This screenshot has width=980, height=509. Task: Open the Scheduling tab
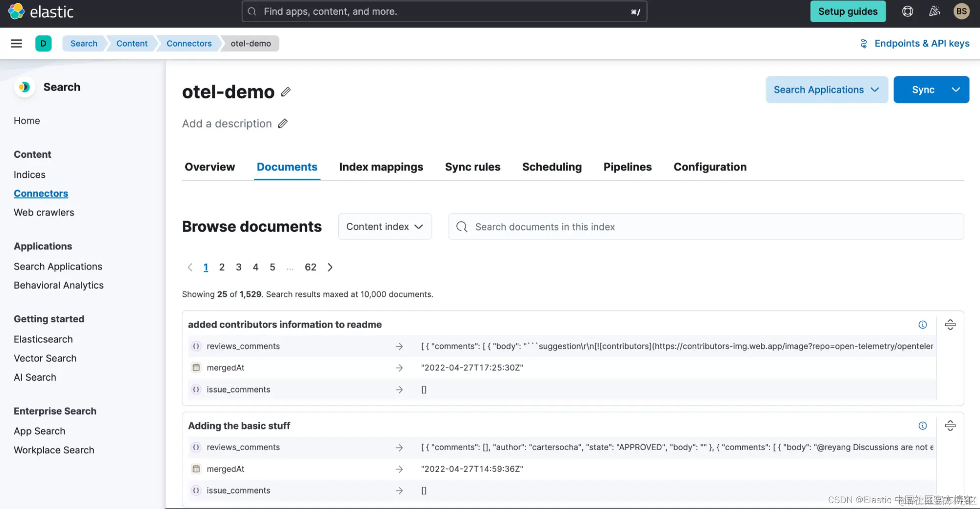(x=552, y=167)
